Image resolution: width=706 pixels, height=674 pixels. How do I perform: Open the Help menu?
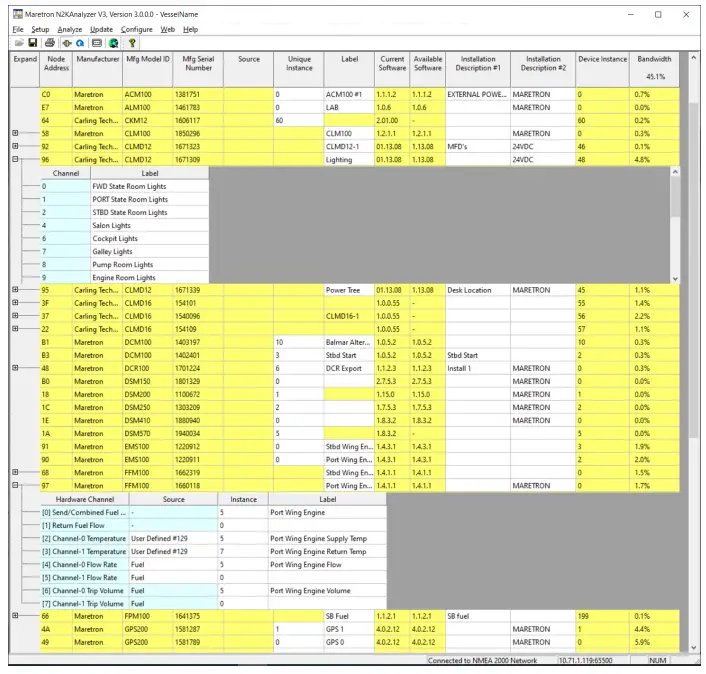[x=190, y=29]
